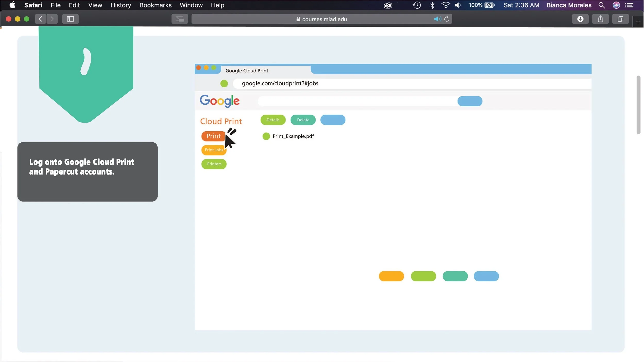Go back with the Safari back arrow
644x362 pixels.
(x=40, y=19)
